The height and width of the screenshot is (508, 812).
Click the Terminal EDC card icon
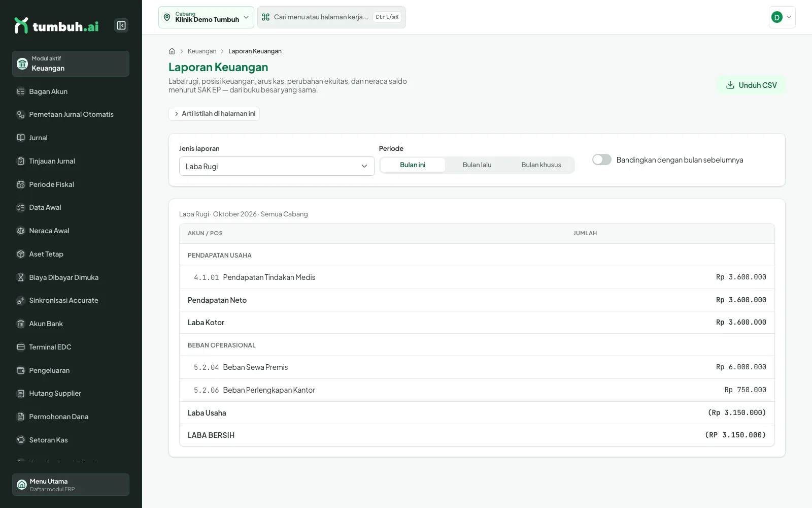21,347
